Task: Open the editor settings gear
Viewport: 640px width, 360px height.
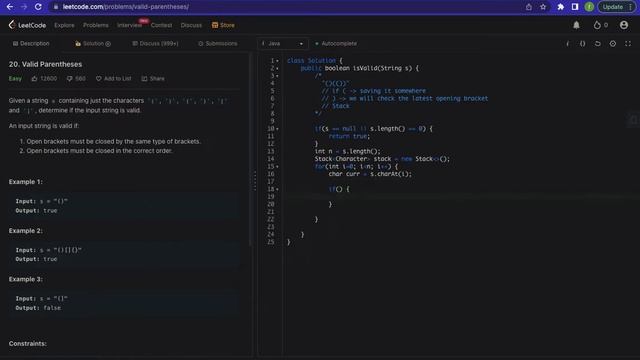Action: (x=613, y=44)
